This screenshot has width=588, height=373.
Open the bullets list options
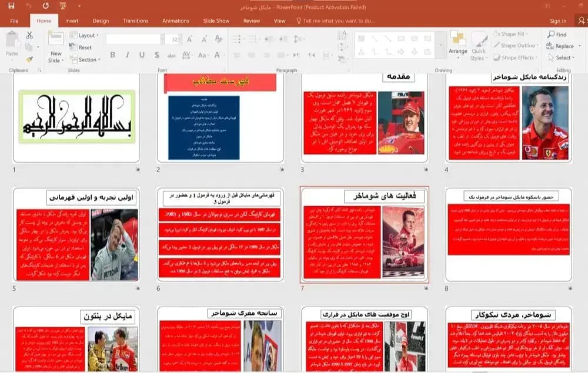(238, 39)
